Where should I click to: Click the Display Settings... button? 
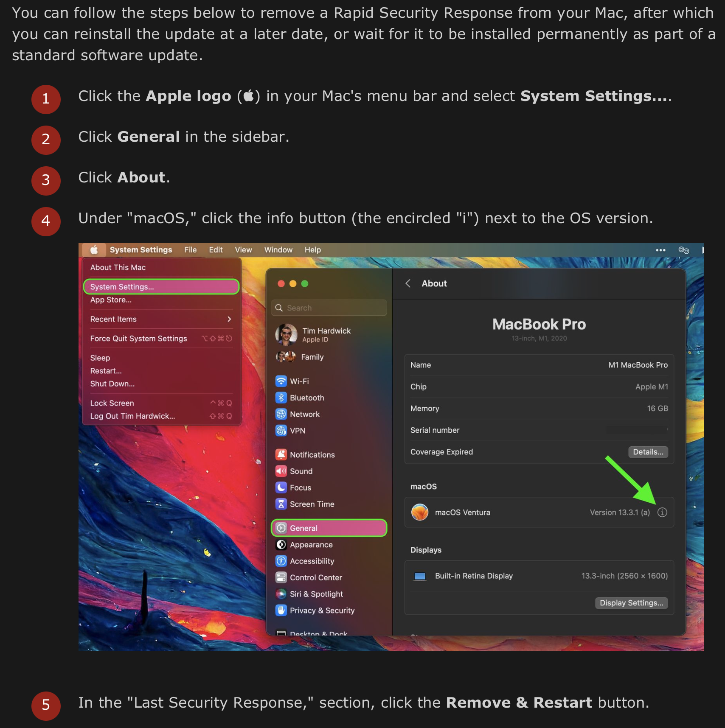(x=631, y=603)
